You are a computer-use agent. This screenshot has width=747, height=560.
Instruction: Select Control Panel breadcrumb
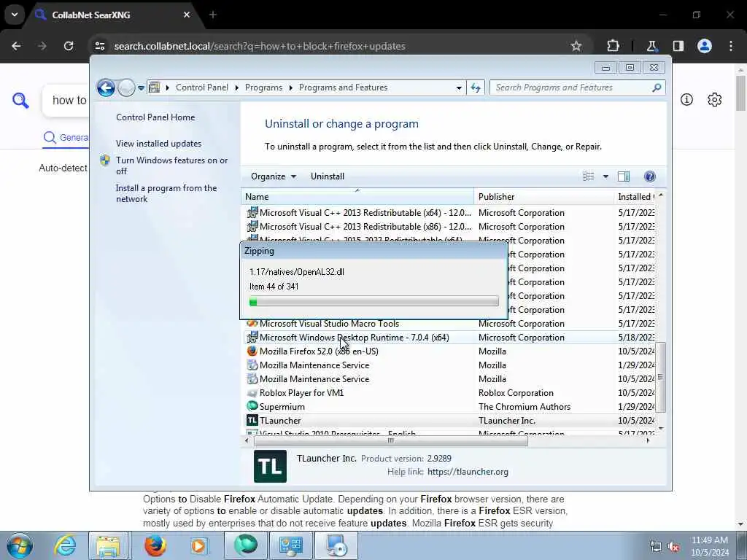[202, 87]
